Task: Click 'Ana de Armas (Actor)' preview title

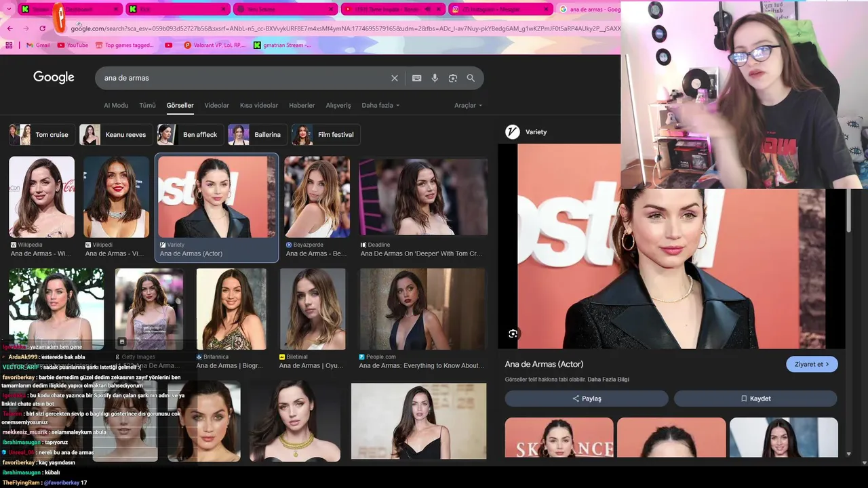Action: click(x=544, y=364)
